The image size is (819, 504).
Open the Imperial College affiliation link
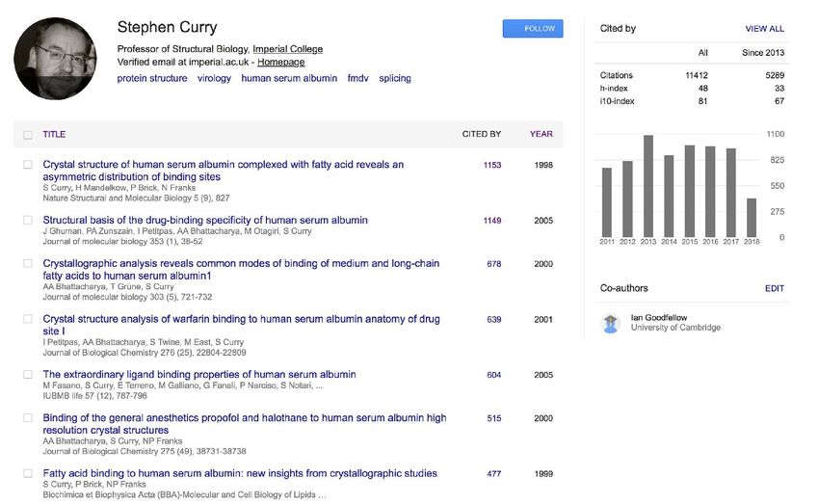[288, 49]
